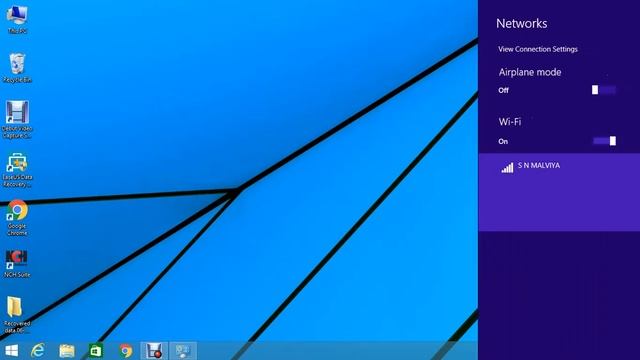
Task: Open Windows Store from taskbar
Action: point(96,351)
